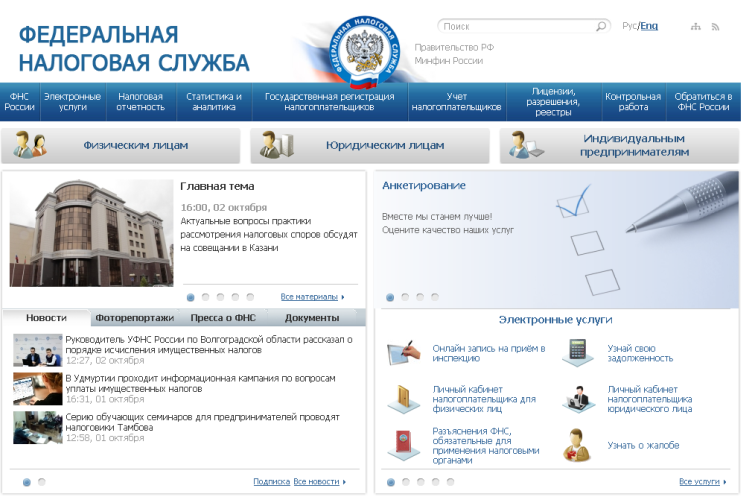
Task: Click the calculator icon for Узнай свою задолженность
Action: 577,352
